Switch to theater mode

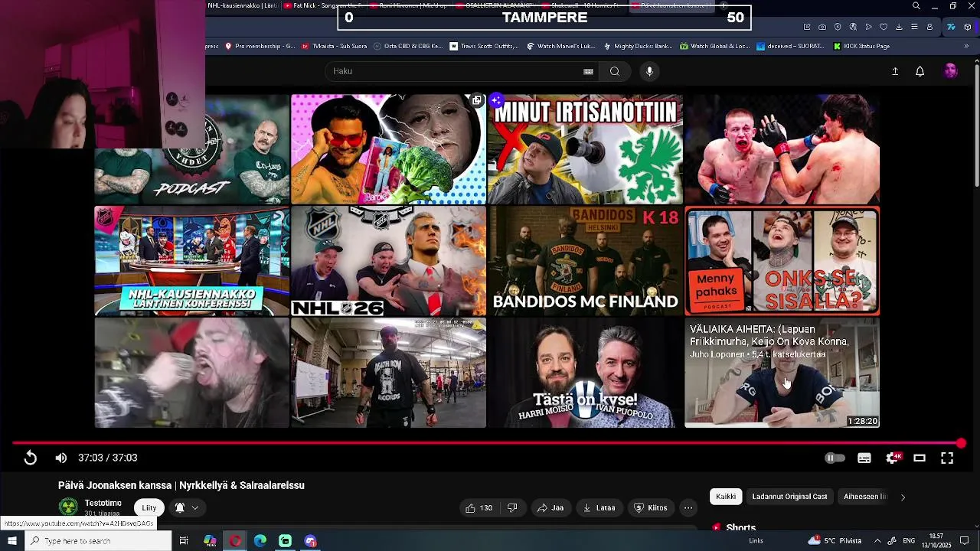coord(920,458)
